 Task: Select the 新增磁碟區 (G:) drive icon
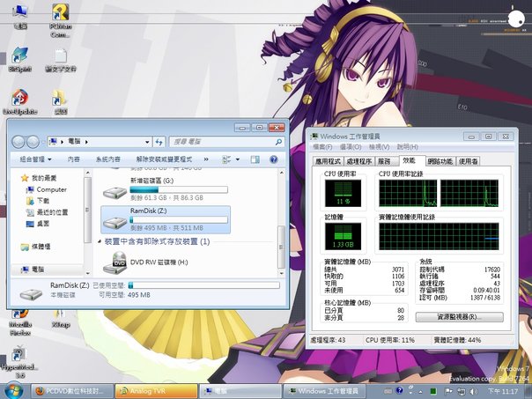click(115, 192)
